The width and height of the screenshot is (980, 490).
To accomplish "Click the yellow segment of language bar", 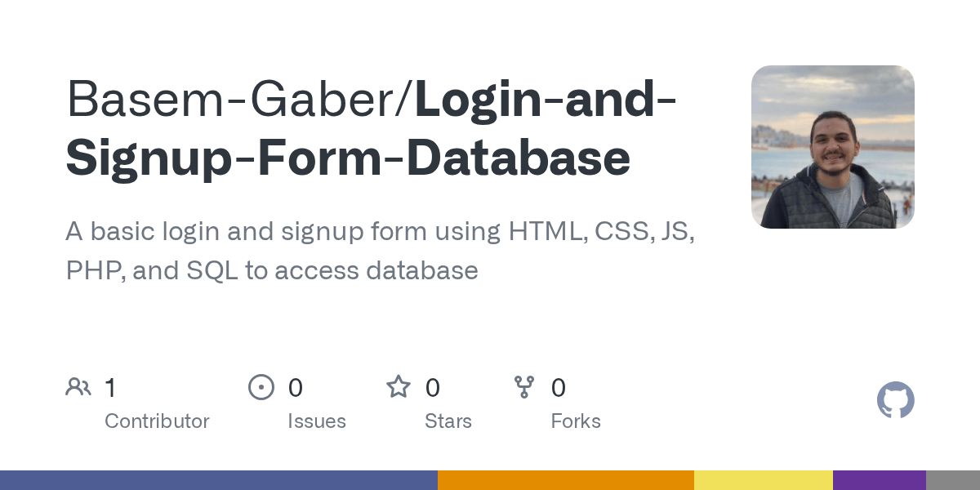I will [764, 480].
